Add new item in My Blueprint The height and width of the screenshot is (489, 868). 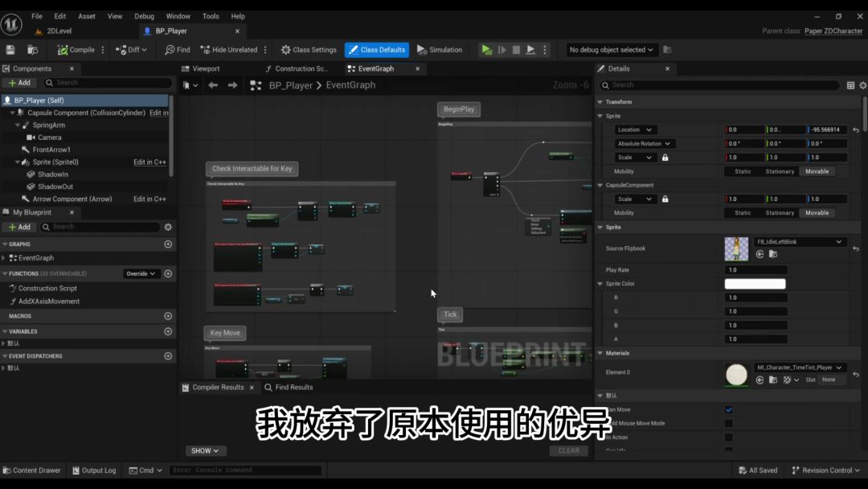click(19, 227)
